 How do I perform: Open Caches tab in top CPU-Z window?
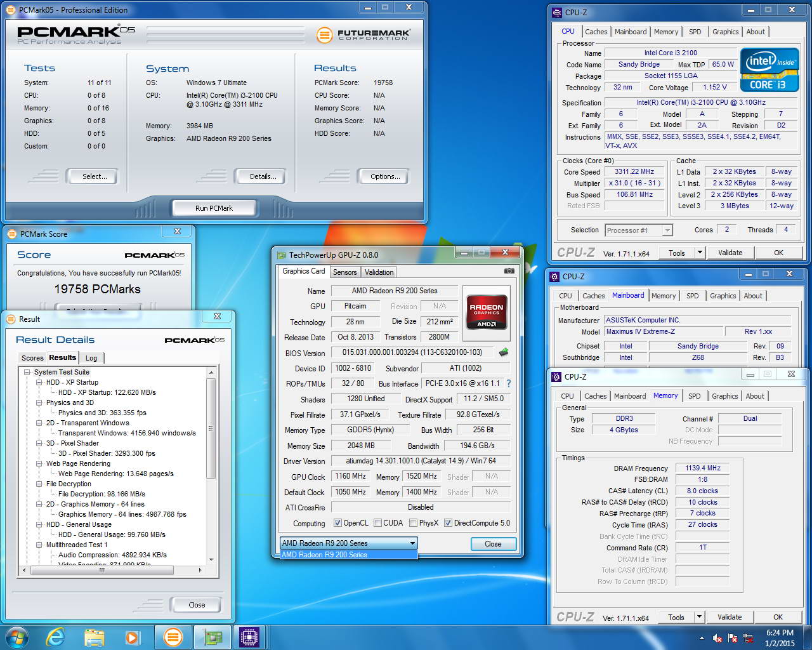point(596,32)
